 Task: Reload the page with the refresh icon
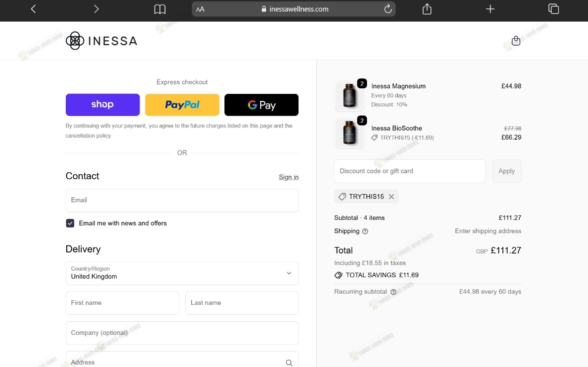(x=388, y=9)
